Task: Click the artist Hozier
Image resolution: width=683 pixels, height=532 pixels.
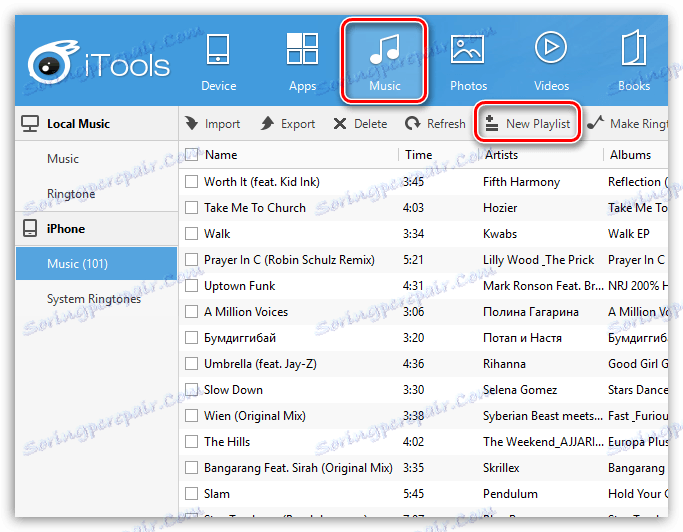Action: tap(500, 208)
